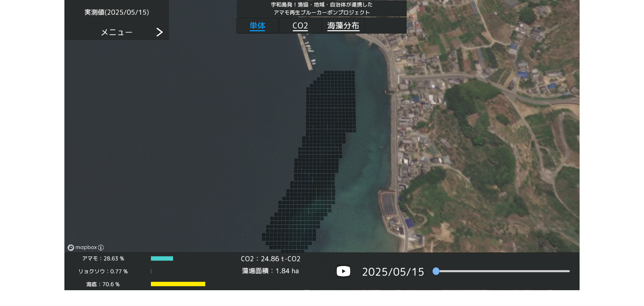
Task: Open the 海藻分布 tab
Action: [343, 26]
